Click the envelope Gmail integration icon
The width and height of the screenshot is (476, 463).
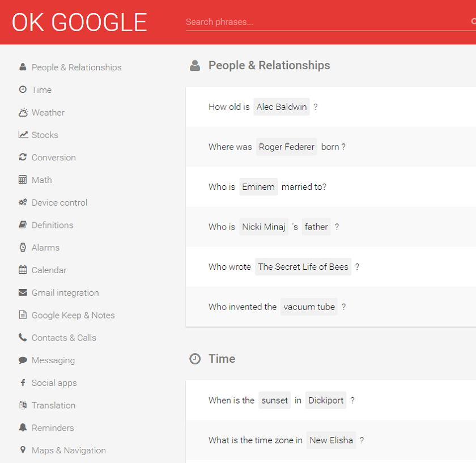[x=23, y=292]
